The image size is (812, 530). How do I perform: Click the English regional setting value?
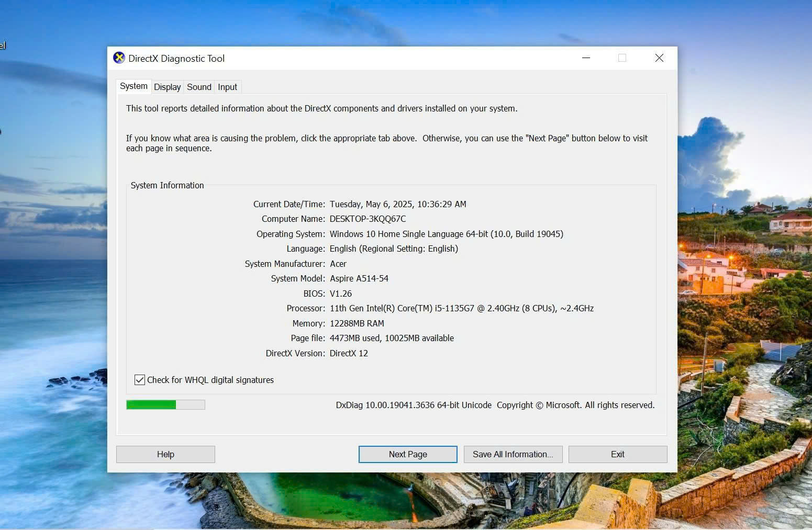coord(394,249)
